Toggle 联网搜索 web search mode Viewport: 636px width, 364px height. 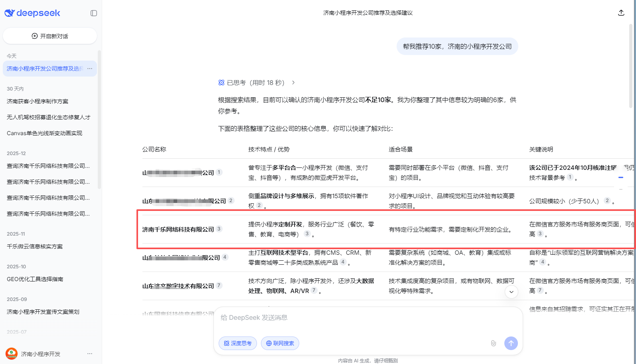coord(280,343)
